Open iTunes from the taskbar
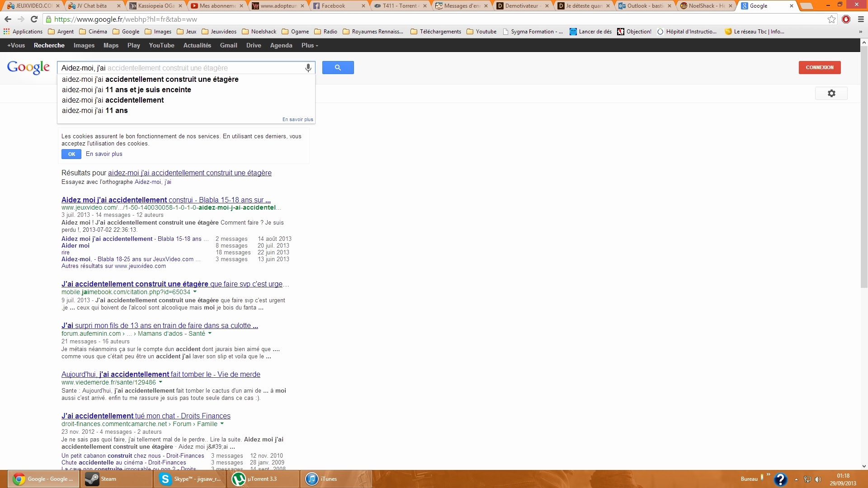868x488 pixels. (x=336, y=479)
